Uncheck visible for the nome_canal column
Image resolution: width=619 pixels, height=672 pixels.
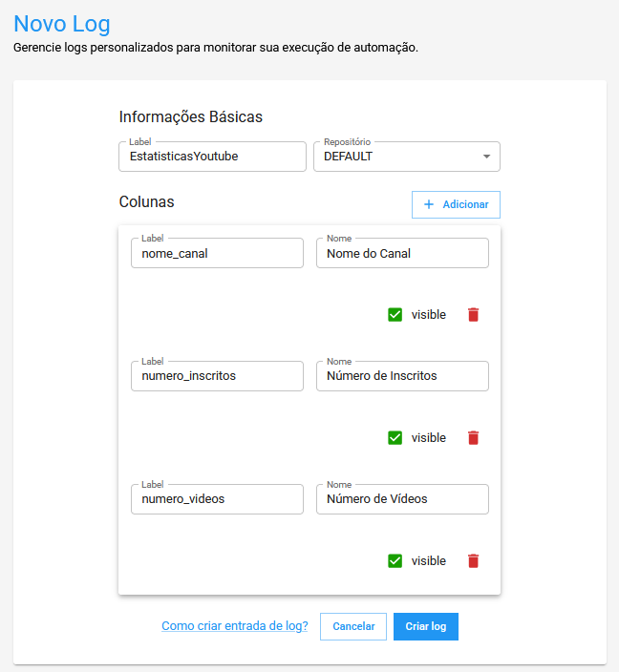pyautogui.click(x=395, y=315)
